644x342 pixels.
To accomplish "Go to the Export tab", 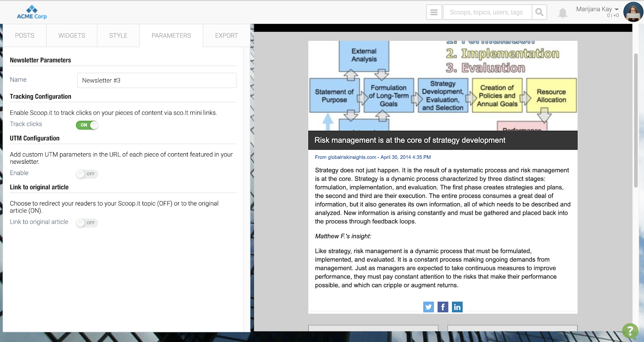I will [226, 35].
